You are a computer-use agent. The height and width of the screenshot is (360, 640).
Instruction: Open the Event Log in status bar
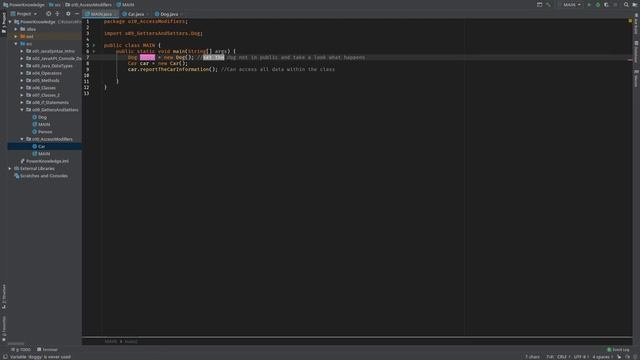[x=618, y=350]
